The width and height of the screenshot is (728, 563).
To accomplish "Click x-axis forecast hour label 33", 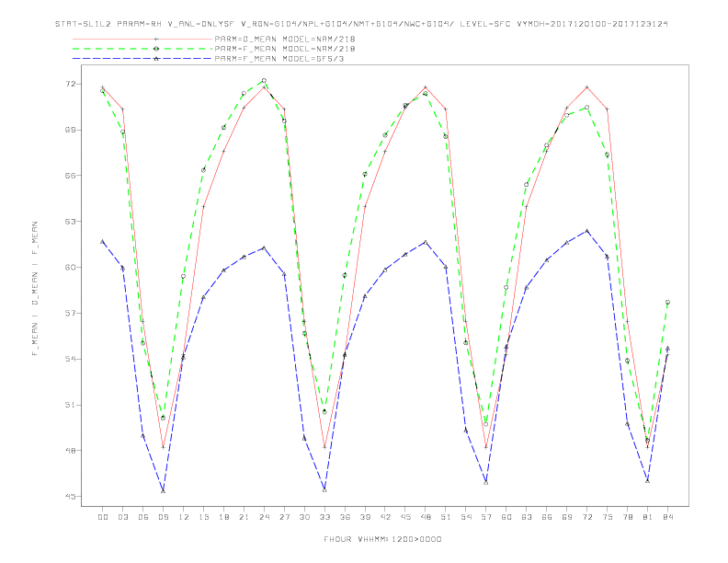I will coord(324,517).
